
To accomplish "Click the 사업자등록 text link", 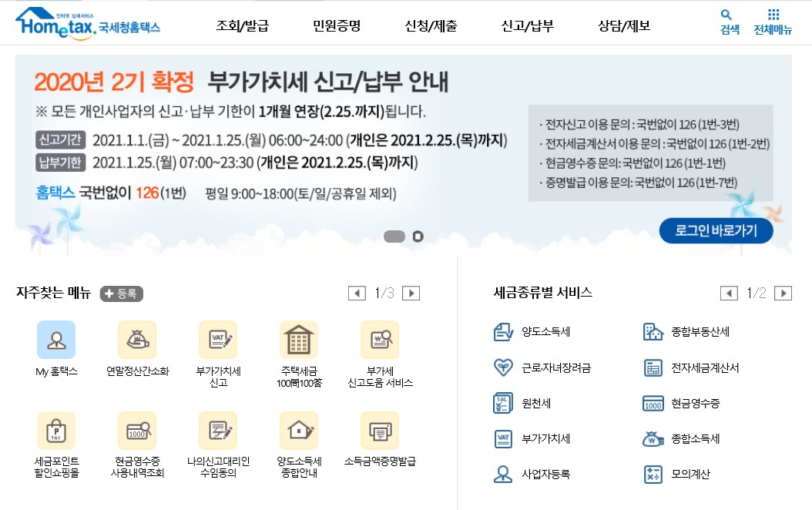I will coord(545,474).
